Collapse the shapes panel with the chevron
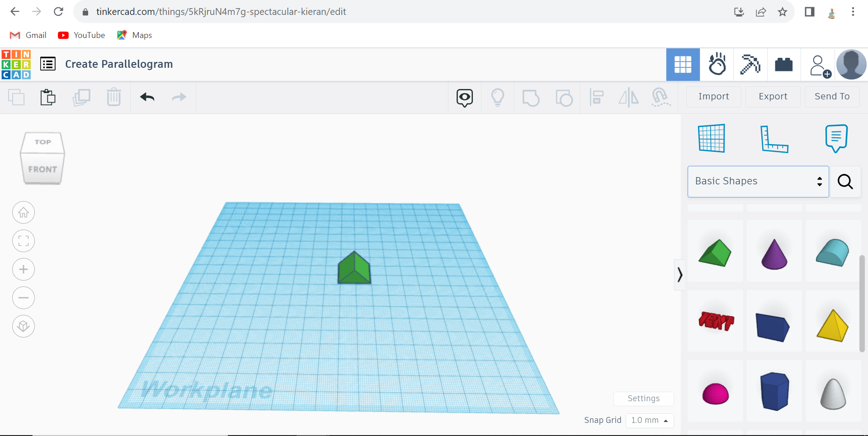This screenshot has height=436, width=868. pyautogui.click(x=680, y=274)
